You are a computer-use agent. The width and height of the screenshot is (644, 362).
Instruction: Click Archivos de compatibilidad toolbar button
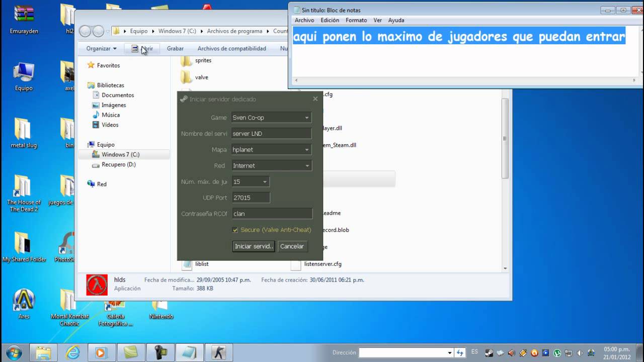pos(232,49)
